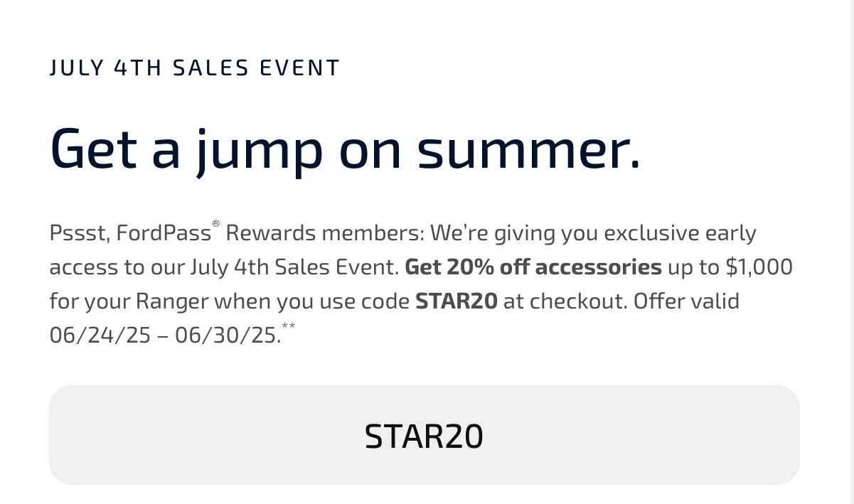The width and height of the screenshot is (854, 504).
Task: Click the word 'checkout' in the paragraph
Action: pyautogui.click(x=577, y=301)
